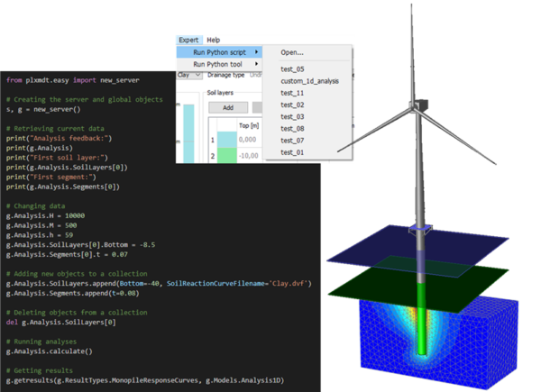The image size is (541, 392).
Task: Expand Run Python script submenu arrow
Action: 256,52
